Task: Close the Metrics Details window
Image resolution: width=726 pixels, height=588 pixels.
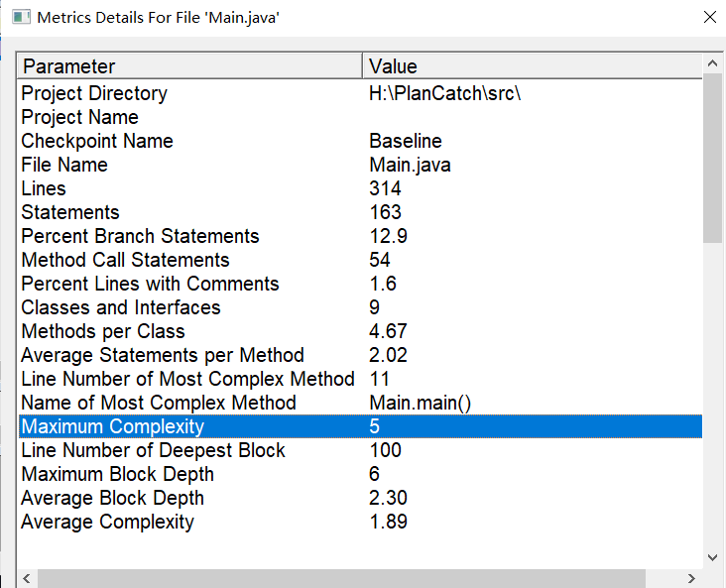Action: click(x=708, y=18)
